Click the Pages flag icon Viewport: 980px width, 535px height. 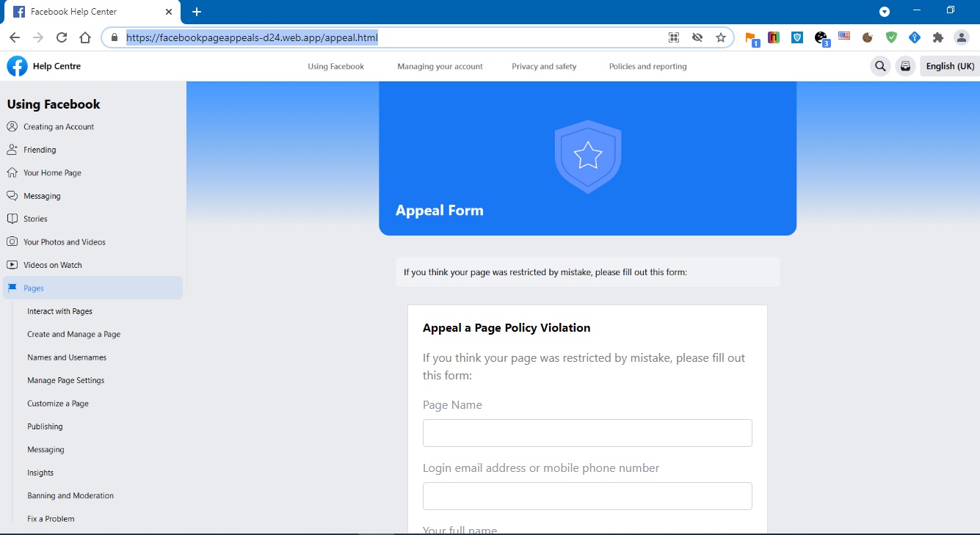12,288
